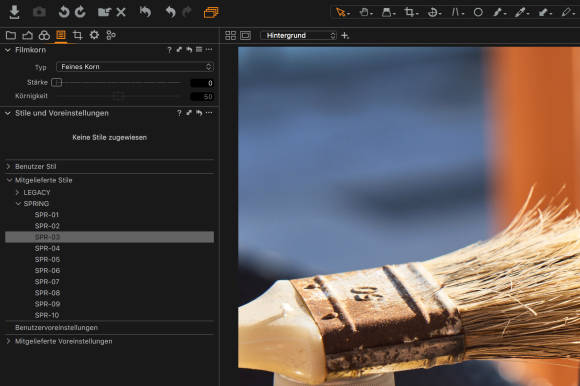This screenshot has height=386, width=580.
Task: Collapse the Mitgelieferte Stile group
Action: pos(9,180)
